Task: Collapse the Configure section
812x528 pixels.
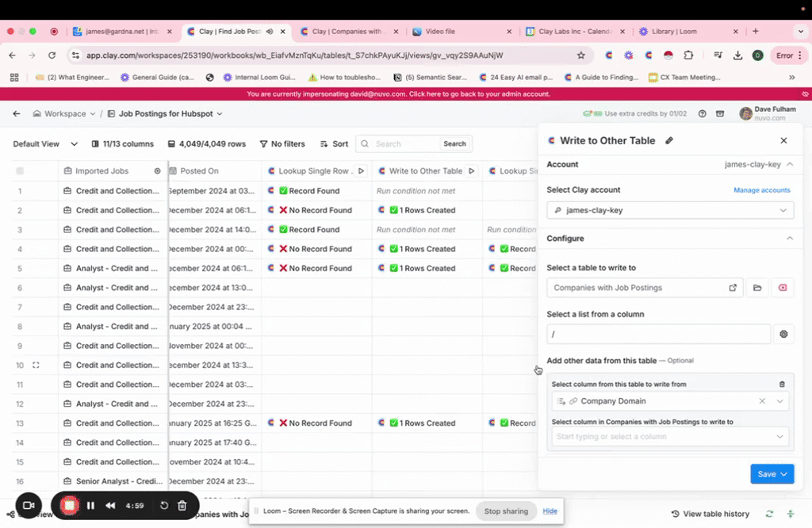Action: tap(789, 239)
